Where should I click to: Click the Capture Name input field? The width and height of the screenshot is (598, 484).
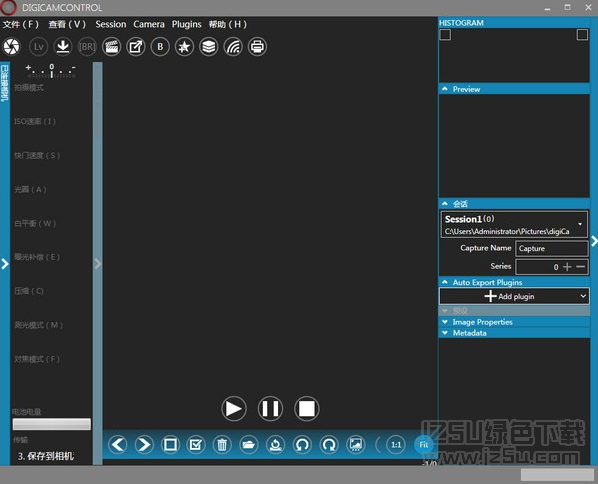(551, 248)
